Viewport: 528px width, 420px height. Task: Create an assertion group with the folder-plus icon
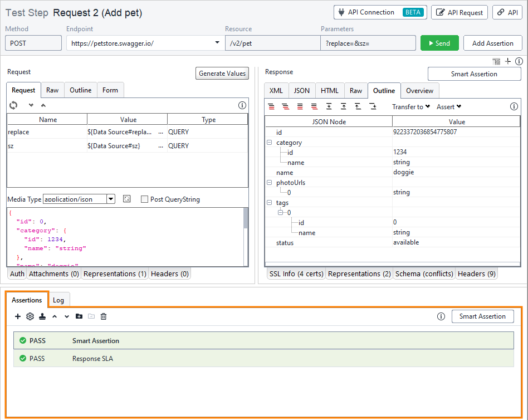pos(79,316)
